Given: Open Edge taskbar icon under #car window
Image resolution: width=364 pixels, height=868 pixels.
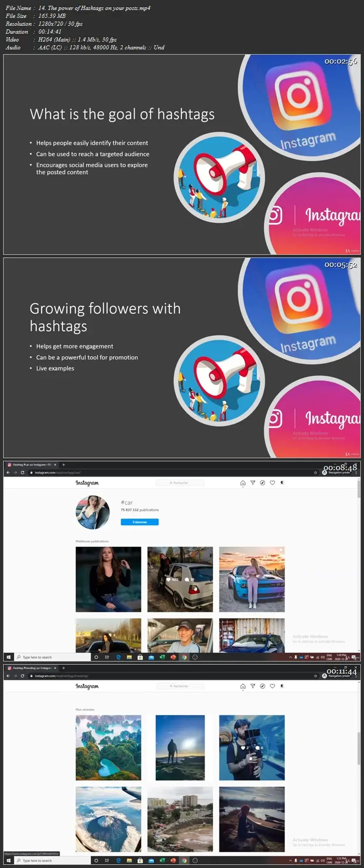Looking at the screenshot, I should pos(118,657).
